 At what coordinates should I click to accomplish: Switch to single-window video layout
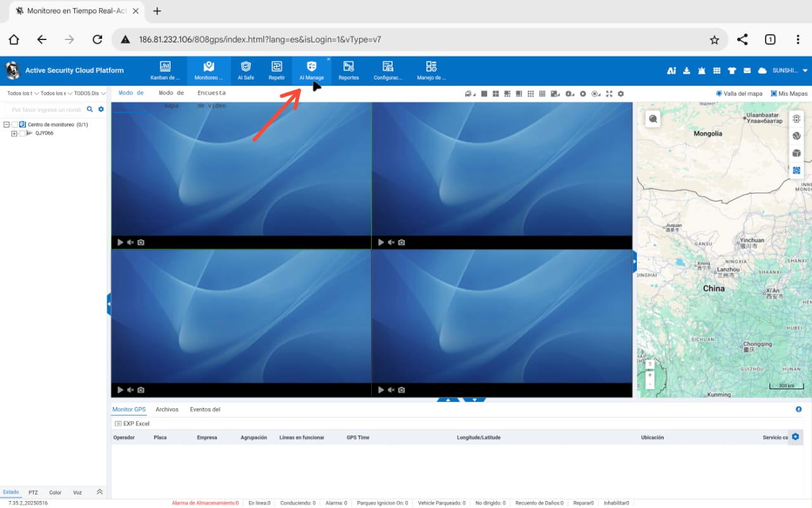pos(484,94)
